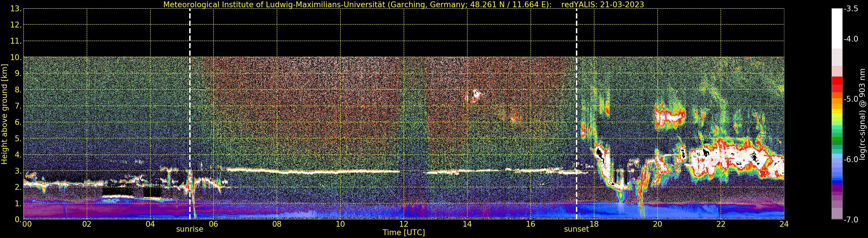This screenshot has height=238, width=868.
Task: Click the time axis tick '06'
Action: click(214, 224)
